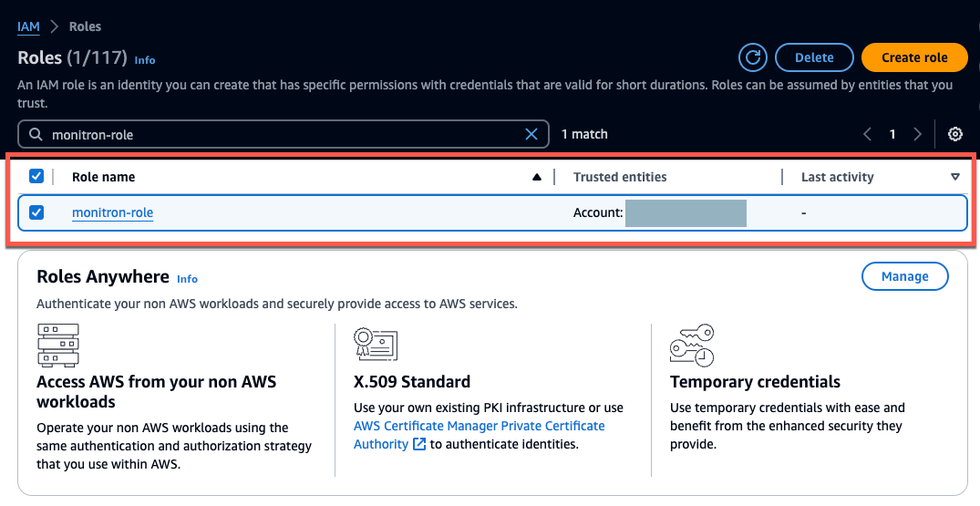Open IAM breadcrumb link
The height and width of the screenshot is (506, 980).
29,26
